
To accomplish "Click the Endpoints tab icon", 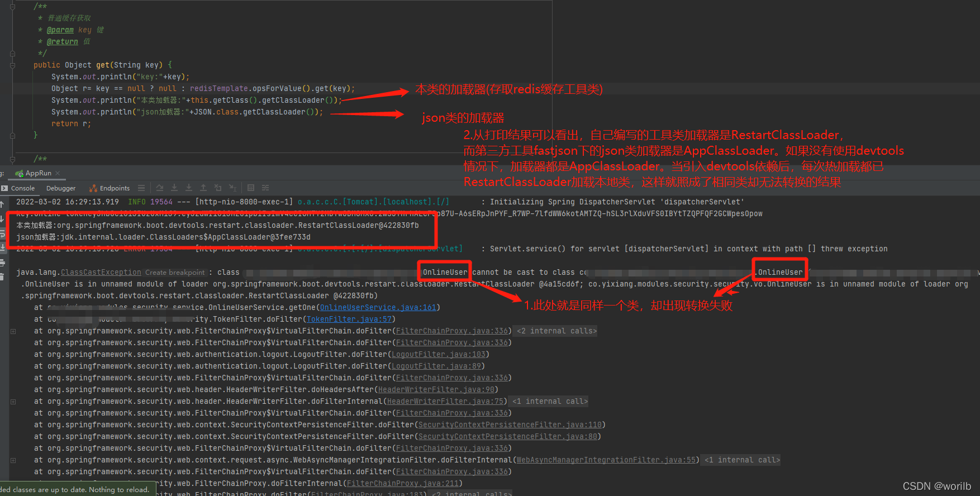I will 93,188.
